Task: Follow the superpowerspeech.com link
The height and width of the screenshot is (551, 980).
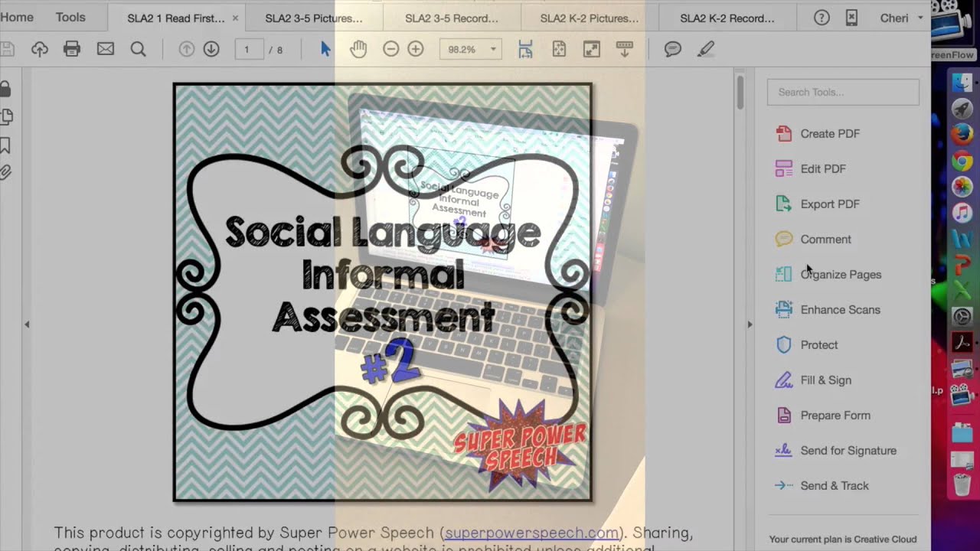Action: [531, 533]
